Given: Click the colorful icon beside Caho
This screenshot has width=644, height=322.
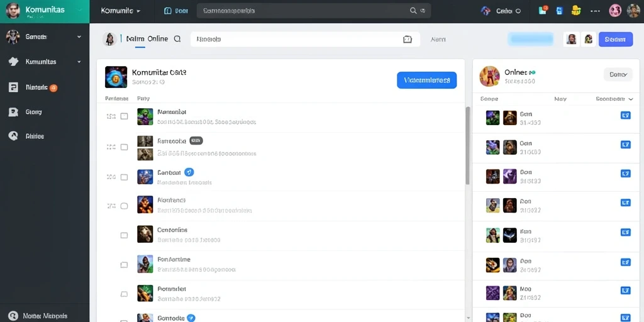Looking at the screenshot, I should point(486,11).
